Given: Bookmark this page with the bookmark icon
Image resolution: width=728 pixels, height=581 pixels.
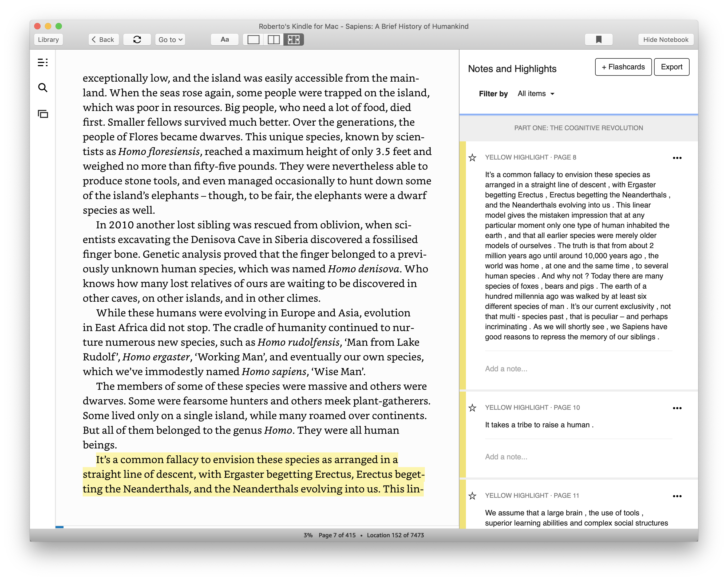Looking at the screenshot, I should [x=598, y=39].
